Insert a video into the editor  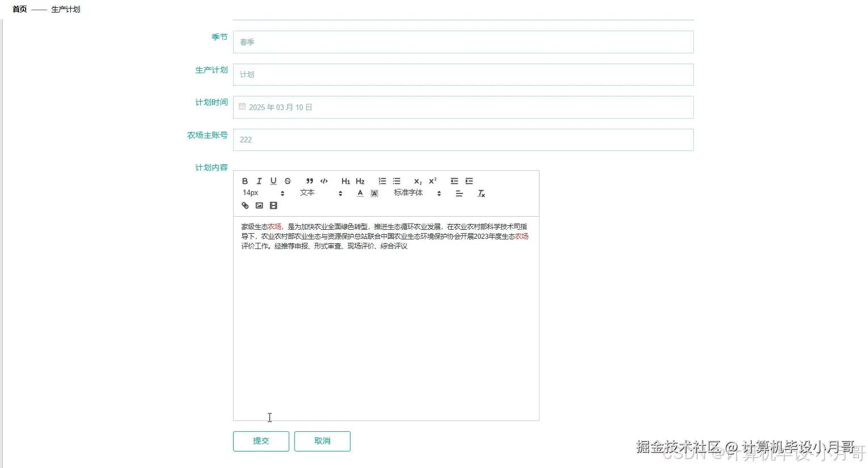pos(273,205)
